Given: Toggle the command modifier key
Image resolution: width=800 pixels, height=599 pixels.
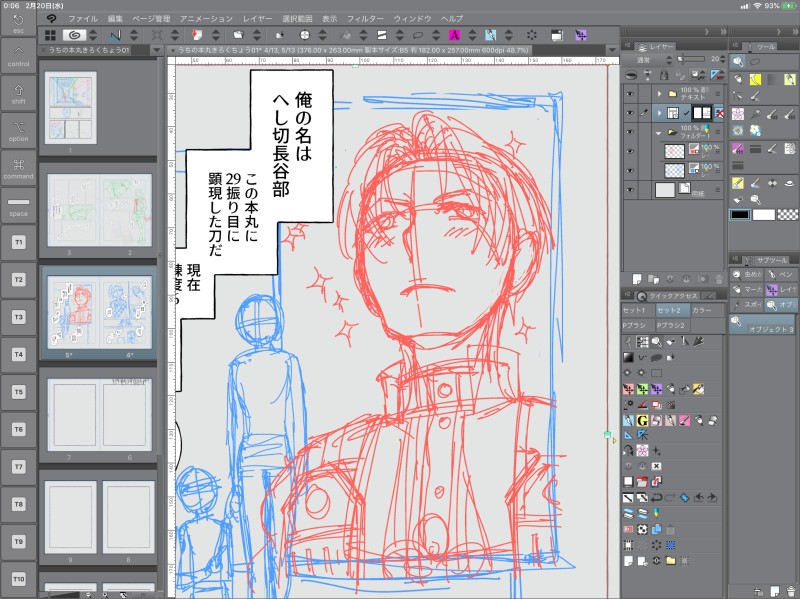Looking at the screenshot, I should tap(18, 168).
